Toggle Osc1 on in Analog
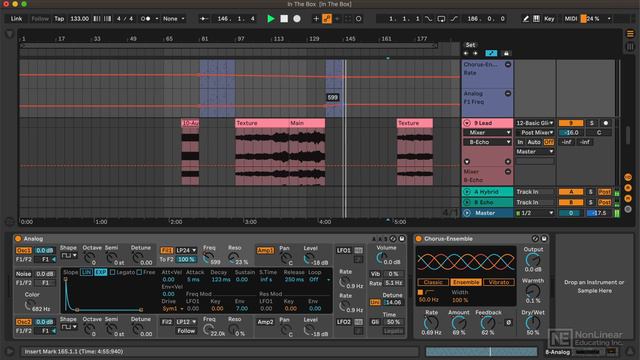Viewport: 640px width, 360px height. pyautogui.click(x=24, y=250)
